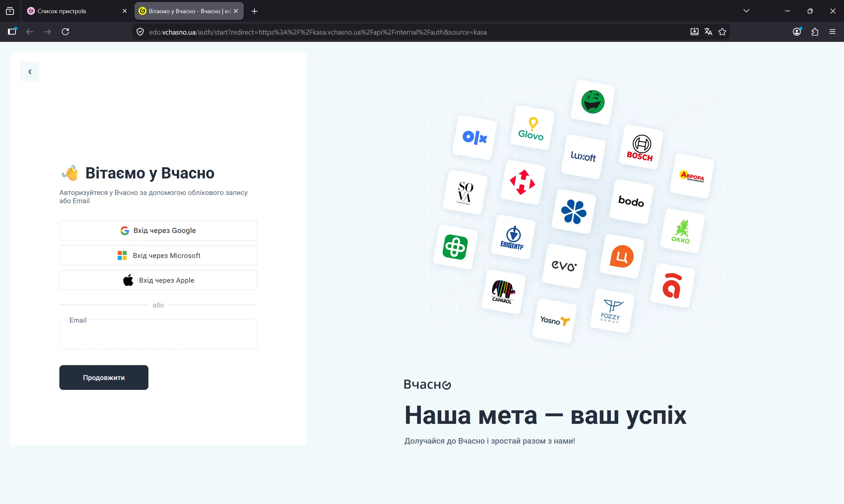Translate this page icon
Viewport: 844px width, 504px height.
coord(708,32)
